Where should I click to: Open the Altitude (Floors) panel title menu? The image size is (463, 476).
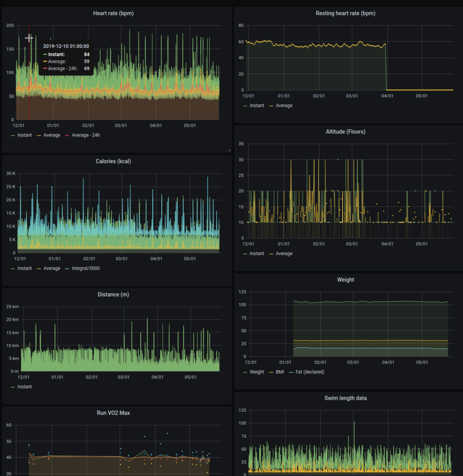coord(345,132)
